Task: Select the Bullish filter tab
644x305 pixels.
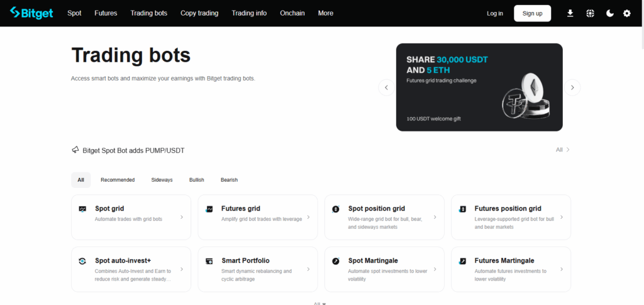Action: (x=197, y=180)
